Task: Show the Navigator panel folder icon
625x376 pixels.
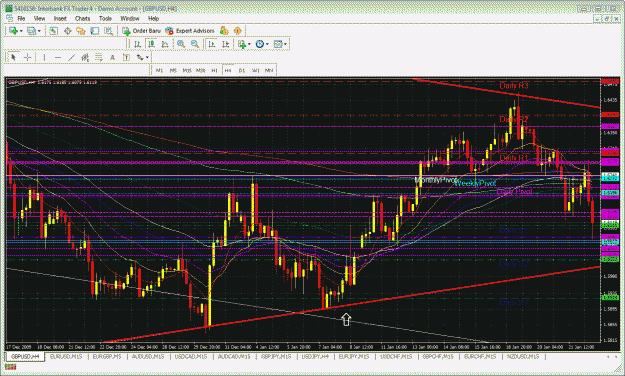Action: [x=81, y=31]
